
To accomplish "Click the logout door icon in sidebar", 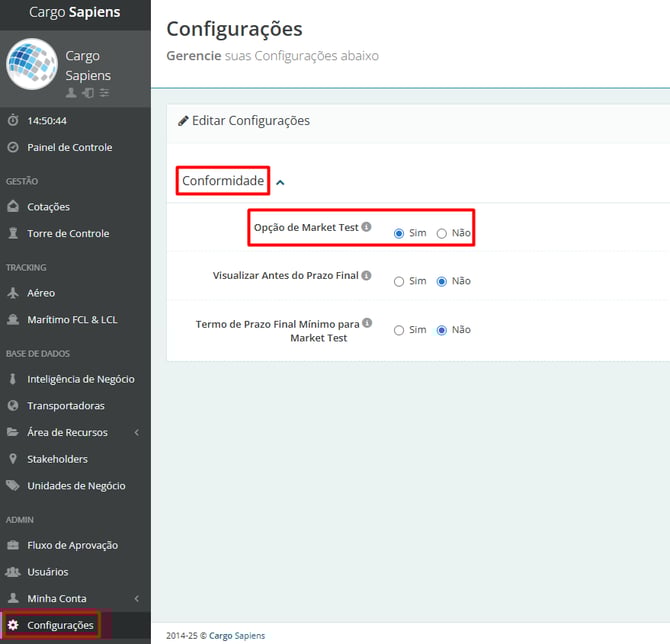I will pos(87,93).
